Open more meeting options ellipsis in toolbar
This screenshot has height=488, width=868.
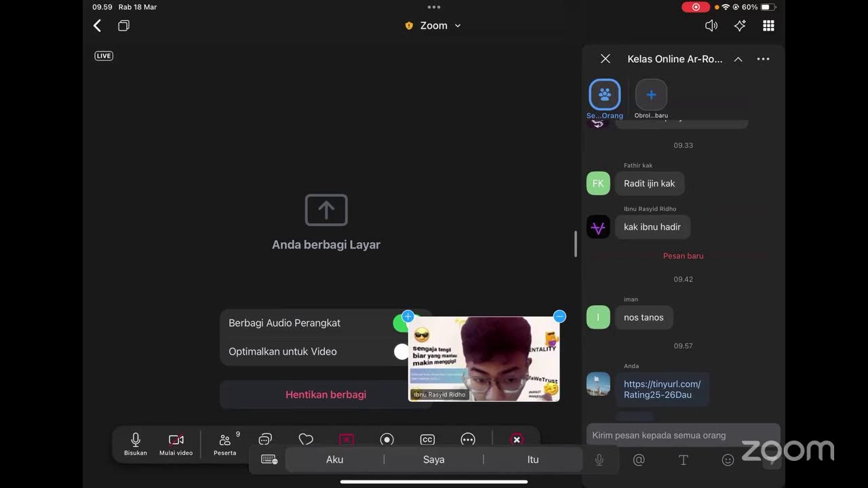coord(468,440)
